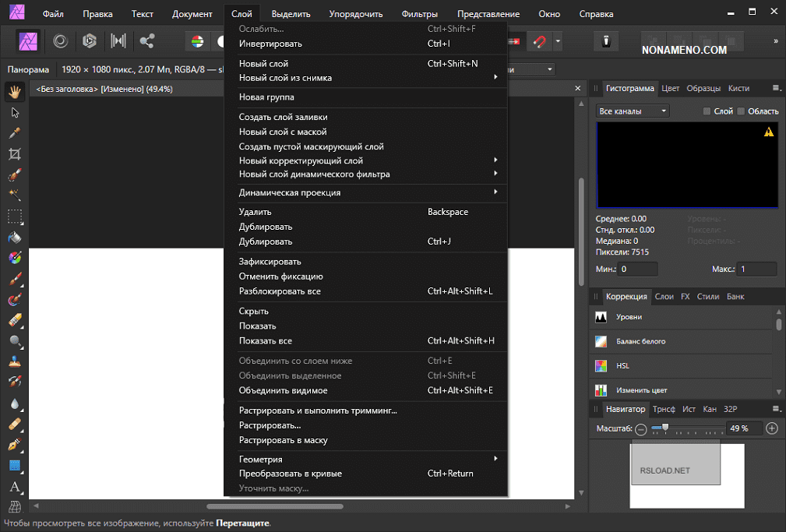Click the Snapping magnet icon
This screenshot has width=786, height=532.
point(539,41)
